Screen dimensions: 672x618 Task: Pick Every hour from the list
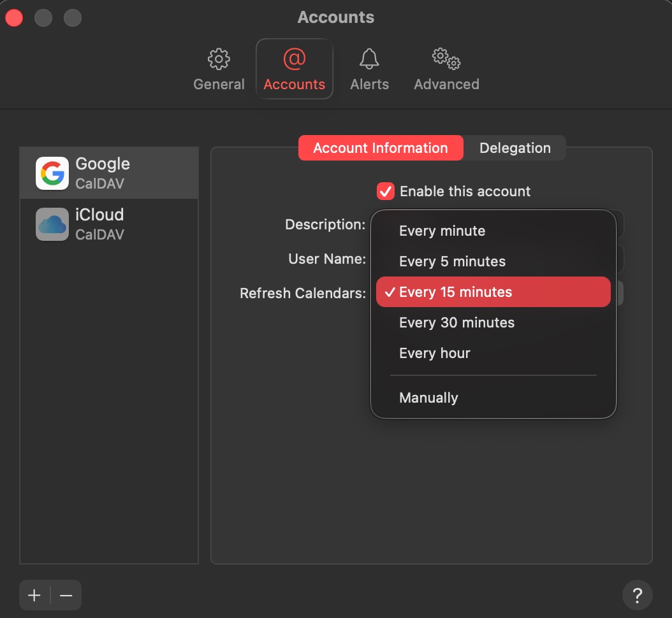coord(434,353)
